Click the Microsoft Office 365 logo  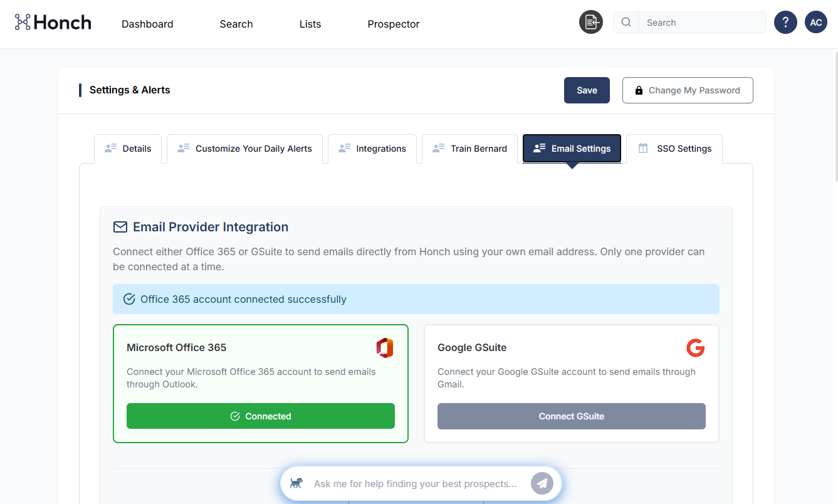point(385,347)
